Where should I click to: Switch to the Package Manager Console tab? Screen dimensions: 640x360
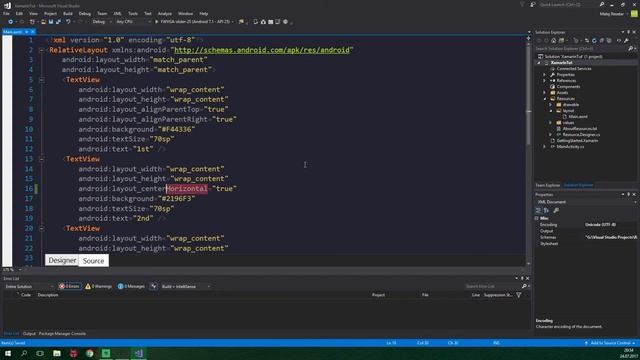(62, 333)
